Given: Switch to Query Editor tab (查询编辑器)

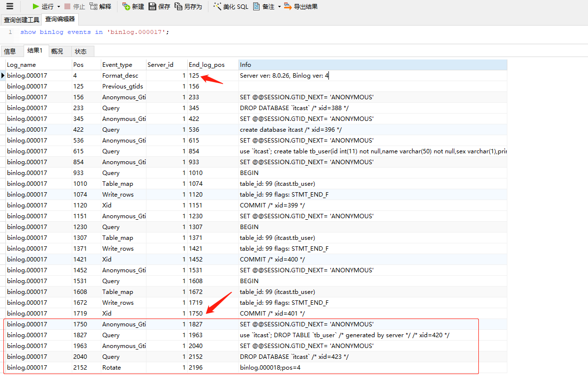Looking at the screenshot, I should tap(60, 19).
